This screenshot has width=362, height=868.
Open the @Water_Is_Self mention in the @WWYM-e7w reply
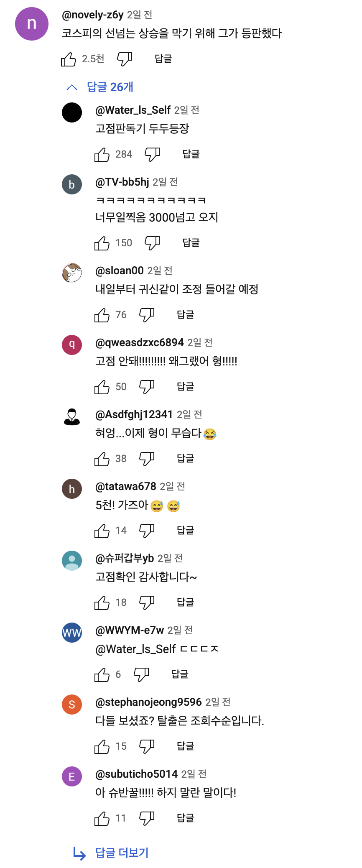[135, 649]
